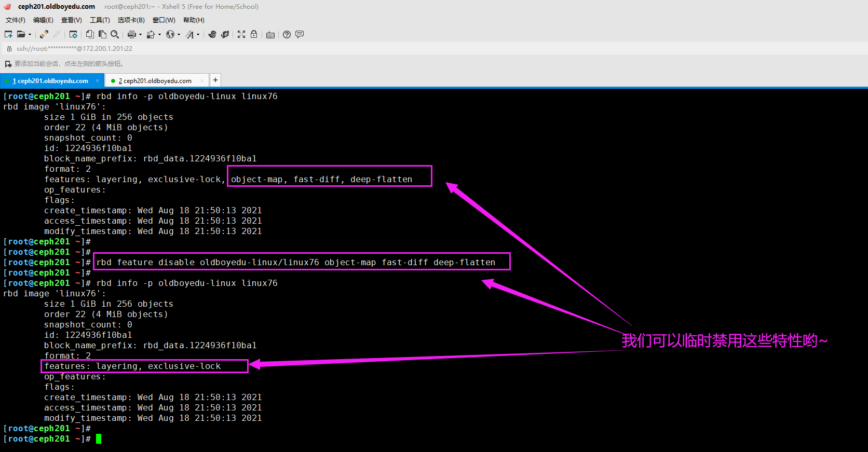Launch Xftp from the toolbar
This screenshot has height=452, width=868.
[225, 34]
